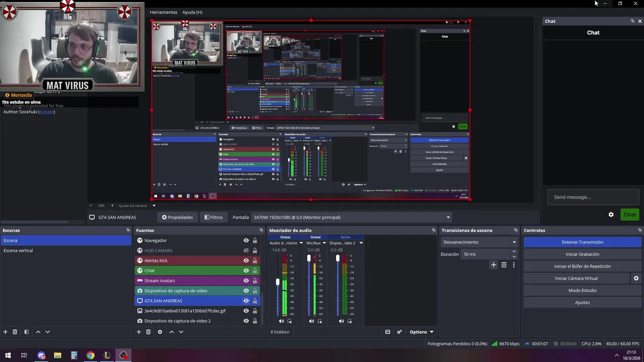644x362 pixels.
Task: Close the Chat dock
Action: coord(640,21)
